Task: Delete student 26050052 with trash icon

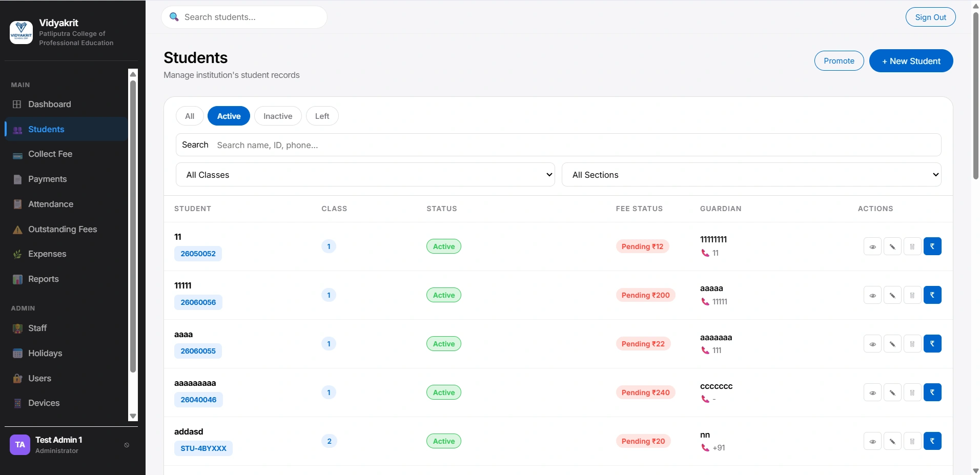Action: pyautogui.click(x=912, y=246)
